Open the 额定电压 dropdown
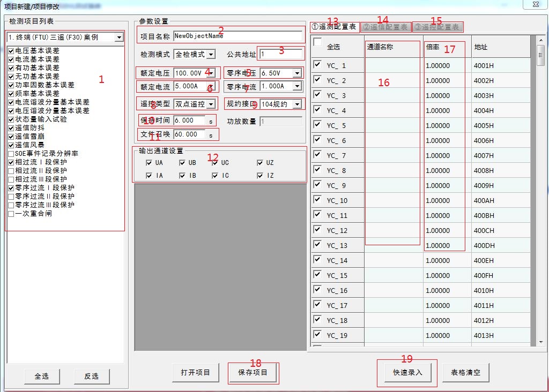Image resolution: width=549 pixels, height=392 pixels. [x=211, y=73]
